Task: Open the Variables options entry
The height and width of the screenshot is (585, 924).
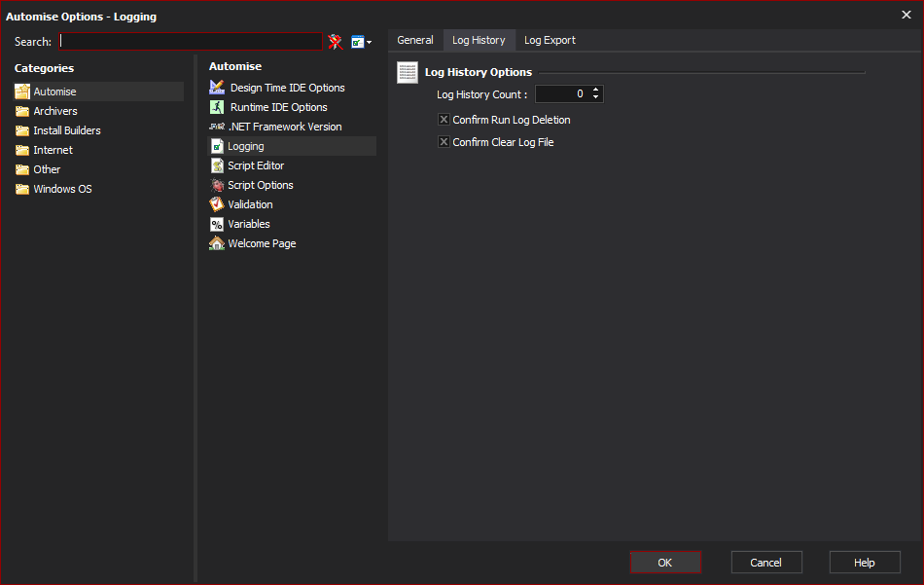Action: [249, 224]
